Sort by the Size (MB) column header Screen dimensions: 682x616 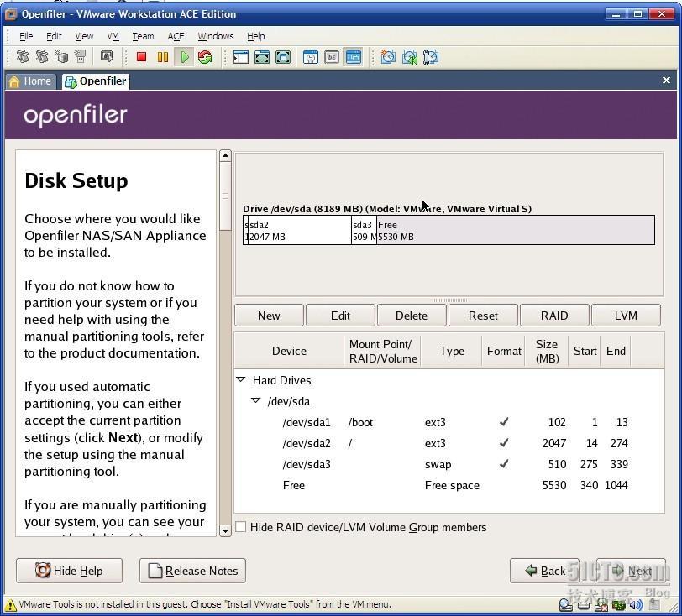547,351
